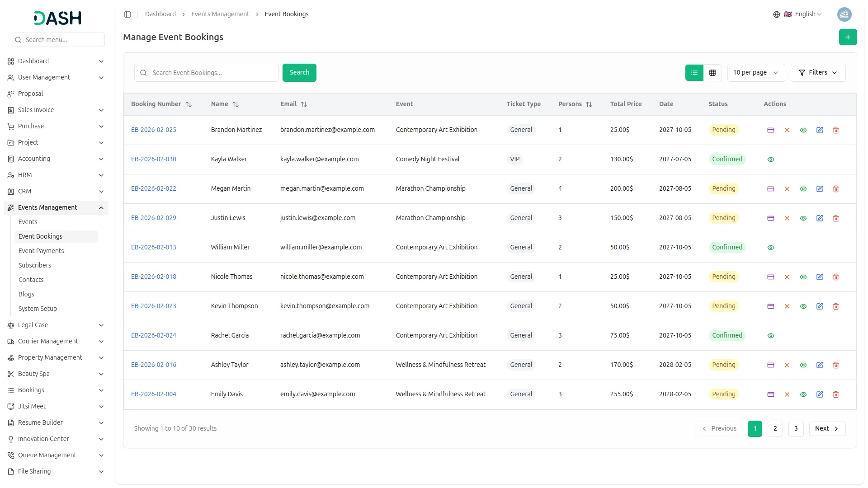Open the 10 per page dropdown
This screenshot has width=868, height=488.
[755, 73]
